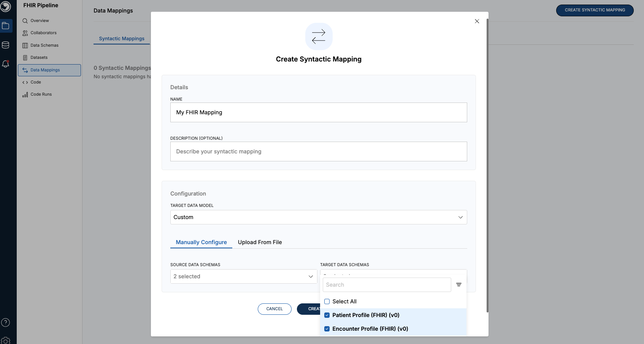644x344 pixels.
Task: Click the FHIR Pipeline project title
Action: 41,5
